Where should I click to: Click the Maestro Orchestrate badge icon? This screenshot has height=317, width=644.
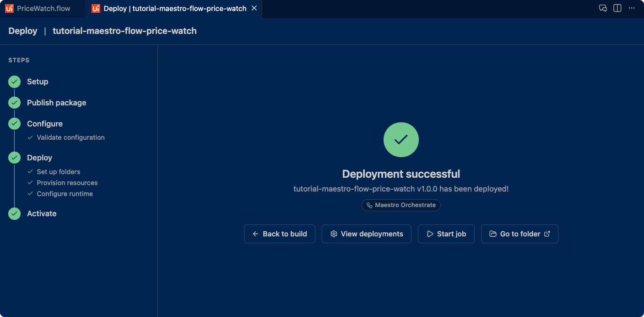(369, 205)
